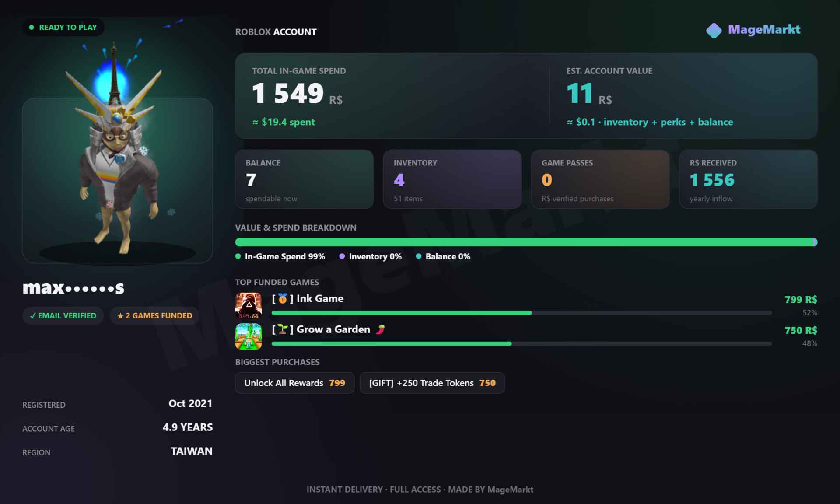
Task: Click the yearly inflow text
Action: click(x=711, y=199)
